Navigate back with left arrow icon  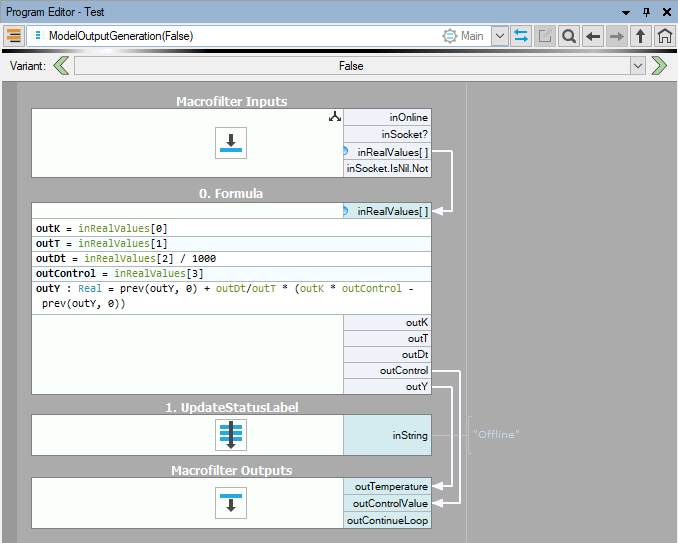point(593,36)
